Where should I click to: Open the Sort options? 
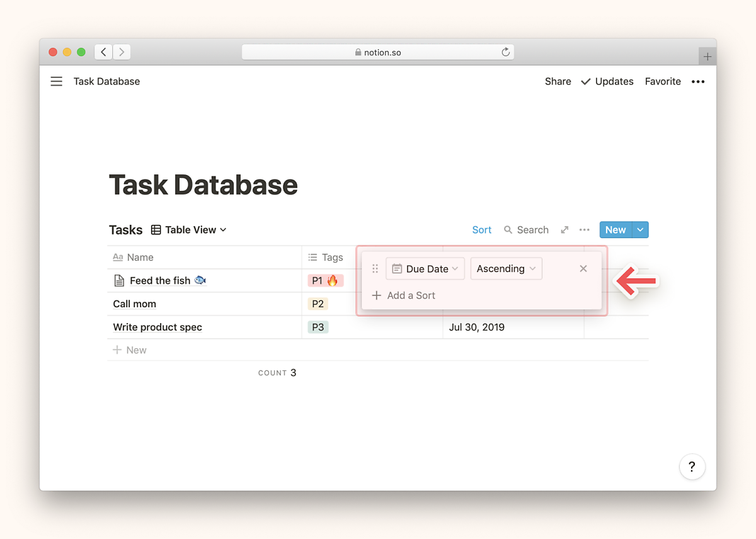482,230
